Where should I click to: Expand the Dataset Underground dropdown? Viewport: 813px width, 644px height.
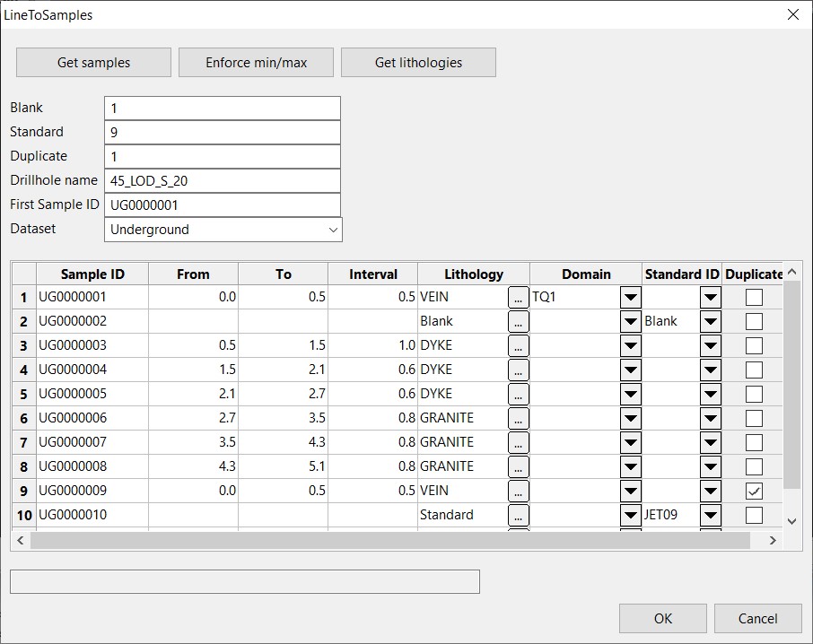tap(333, 230)
